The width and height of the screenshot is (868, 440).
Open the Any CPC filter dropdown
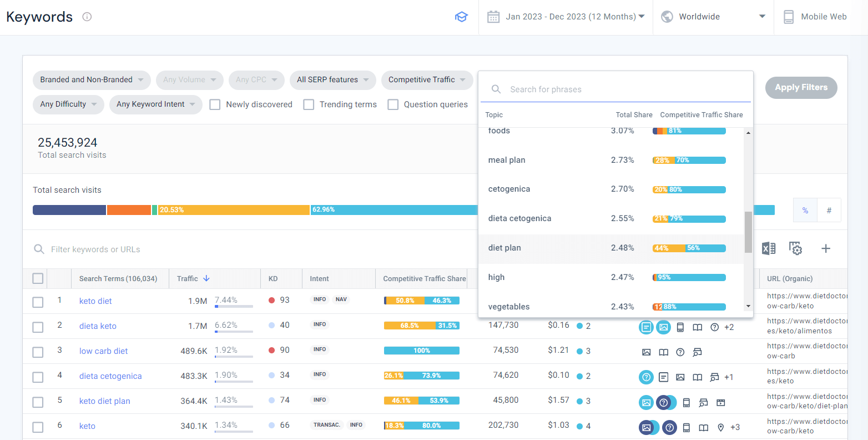coord(256,80)
